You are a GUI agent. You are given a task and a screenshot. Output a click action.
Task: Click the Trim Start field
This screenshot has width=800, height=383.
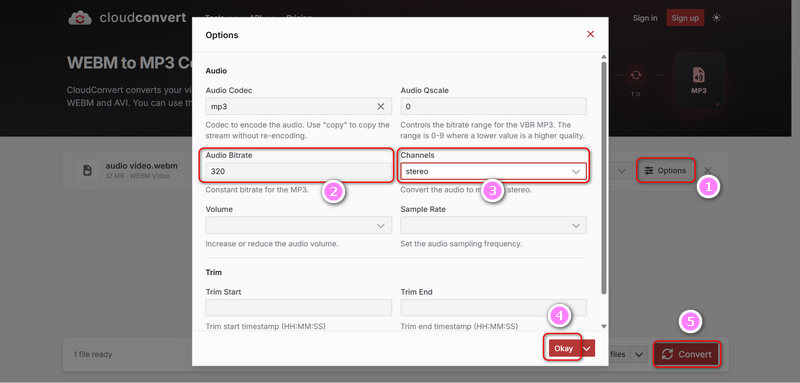tap(298, 308)
